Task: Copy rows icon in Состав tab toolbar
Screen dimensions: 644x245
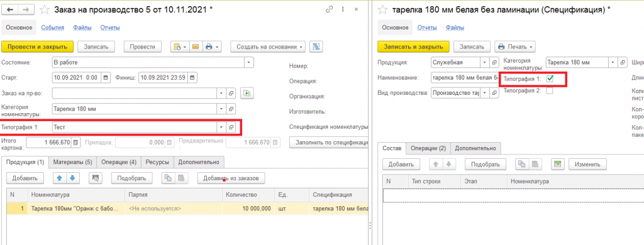Action: (x=521, y=164)
